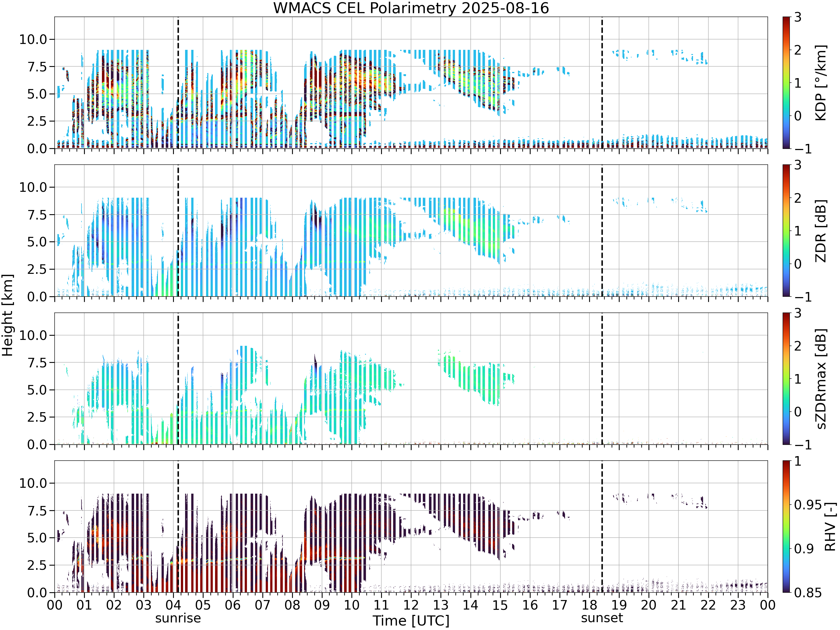This screenshot has width=840, height=630.
Task: Click the ZDR colorbar beside second panel
Action: 787,230
